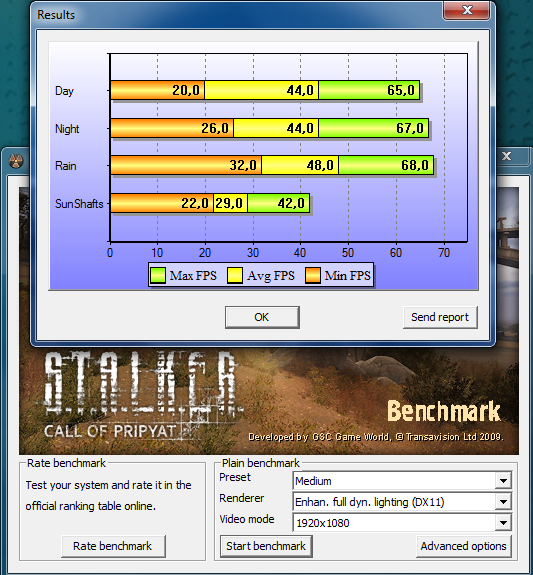Viewport: 533px width, 575px height.
Task: Click the 'Night' chart row label
Action: (x=67, y=129)
